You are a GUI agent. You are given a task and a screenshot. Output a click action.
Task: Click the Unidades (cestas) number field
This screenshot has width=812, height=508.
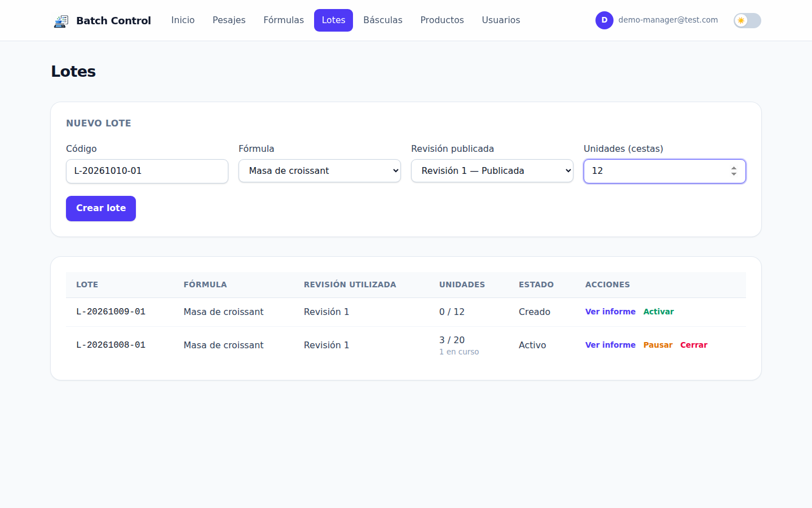click(x=665, y=171)
